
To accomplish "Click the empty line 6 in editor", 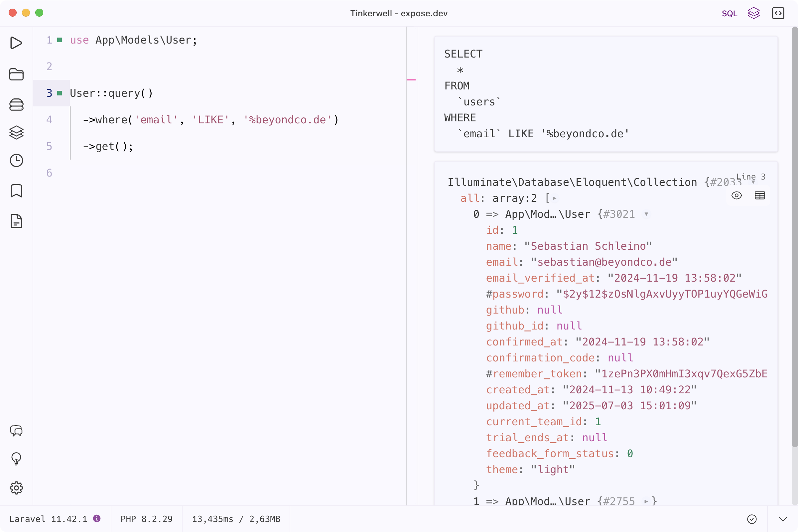I will click(220, 173).
